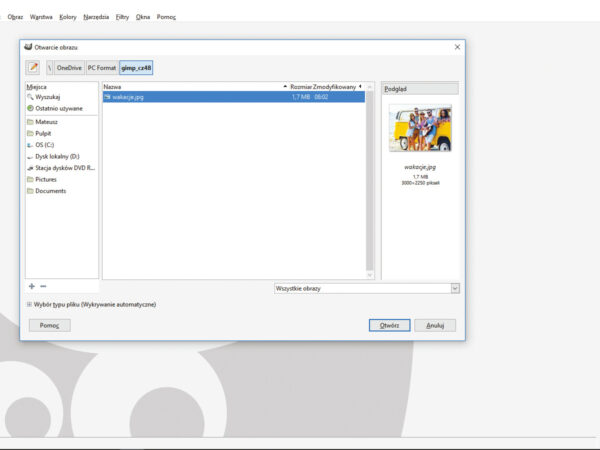
Task: Open Dysk lokalny (D:) drive
Action: coord(56,156)
